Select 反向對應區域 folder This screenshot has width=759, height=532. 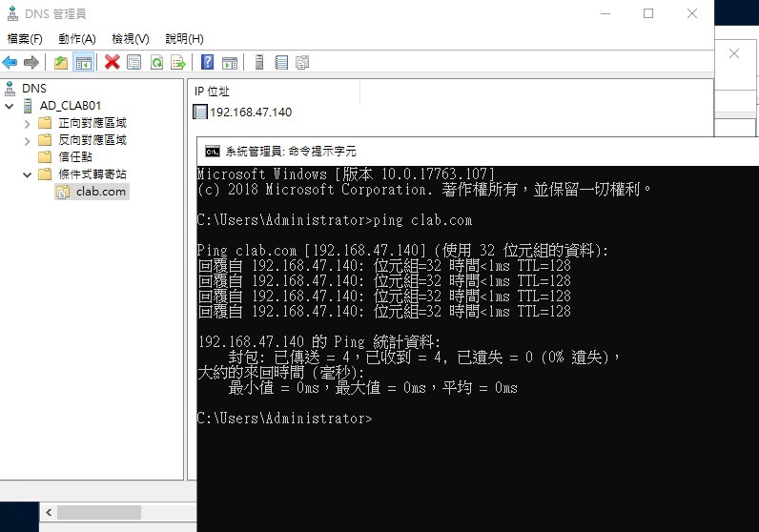point(92,140)
